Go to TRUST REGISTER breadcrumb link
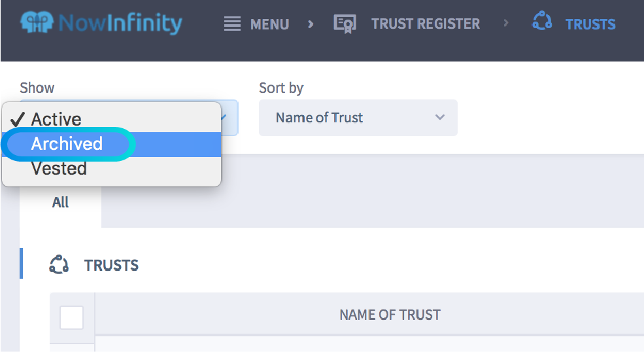The width and height of the screenshot is (644, 352). pyautogui.click(x=425, y=24)
